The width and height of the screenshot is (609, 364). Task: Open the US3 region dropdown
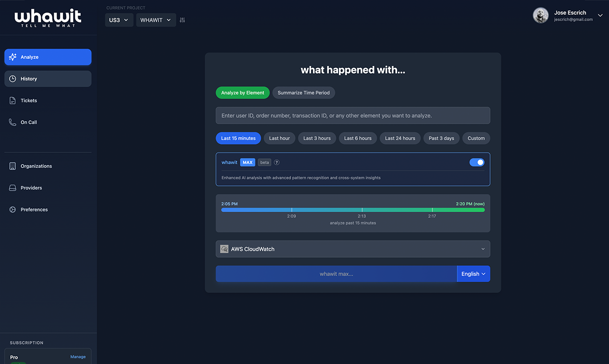119,20
